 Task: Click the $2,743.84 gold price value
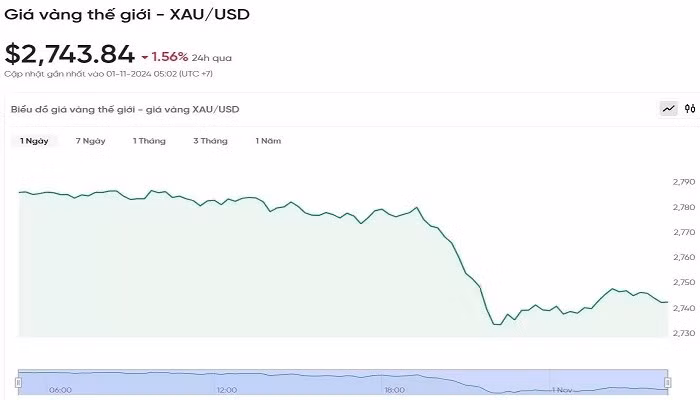coord(69,54)
